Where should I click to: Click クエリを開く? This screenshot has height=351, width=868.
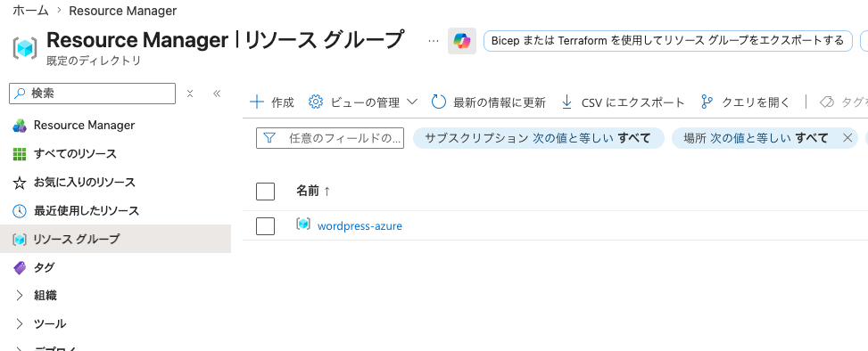click(x=745, y=102)
